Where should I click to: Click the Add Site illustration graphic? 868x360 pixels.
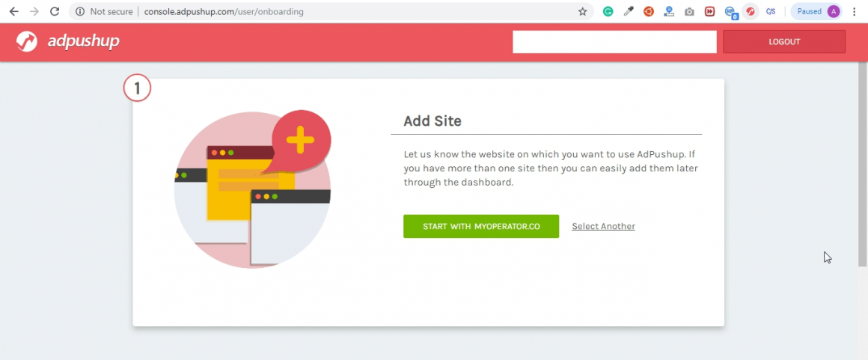tap(252, 189)
